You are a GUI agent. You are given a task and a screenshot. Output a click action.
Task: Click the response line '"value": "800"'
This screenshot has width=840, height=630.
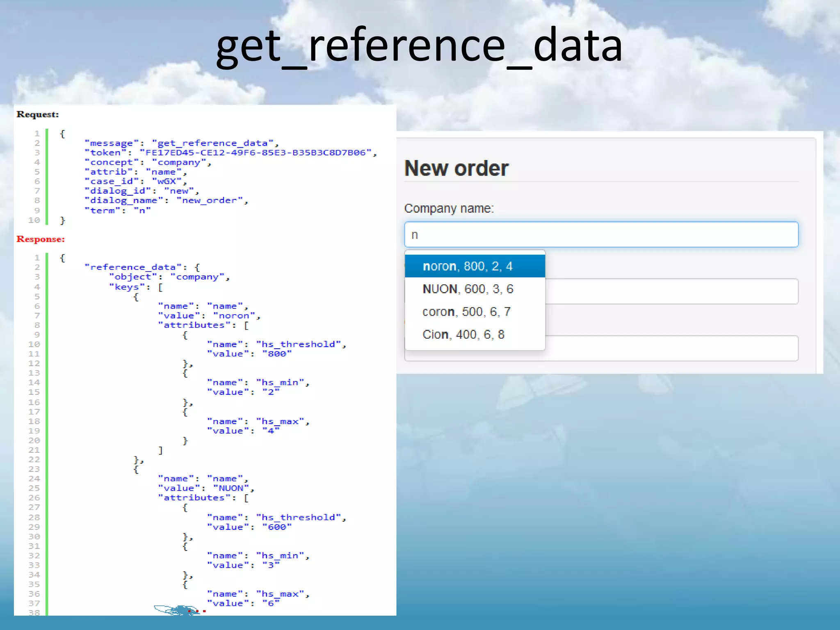[249, 354]
